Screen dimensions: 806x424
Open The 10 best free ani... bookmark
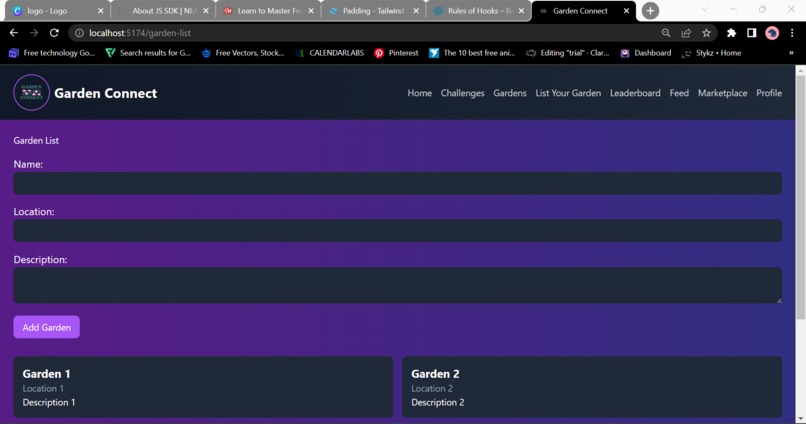click(x=472, y=53)
